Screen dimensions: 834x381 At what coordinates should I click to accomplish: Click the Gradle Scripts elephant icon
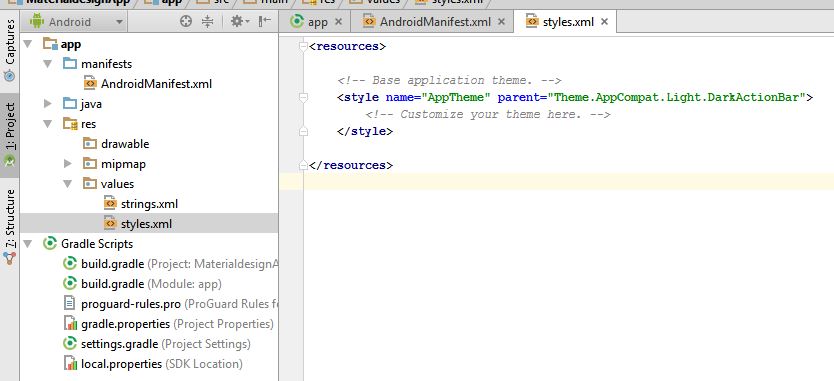[x=49, y=244]
